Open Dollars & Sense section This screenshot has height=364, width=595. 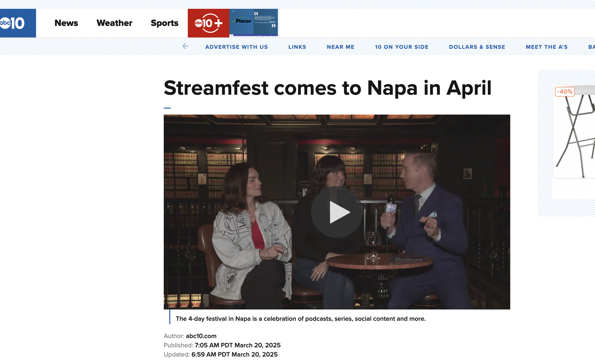coord(477,47)
